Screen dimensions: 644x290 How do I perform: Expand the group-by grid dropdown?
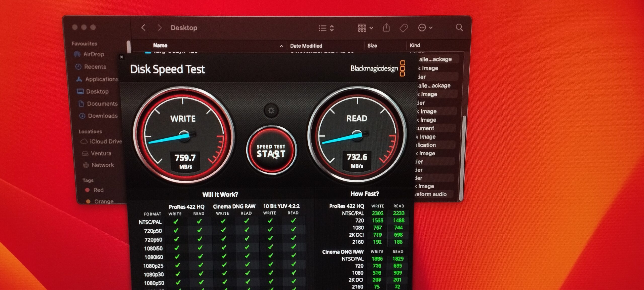pos(365,28)
